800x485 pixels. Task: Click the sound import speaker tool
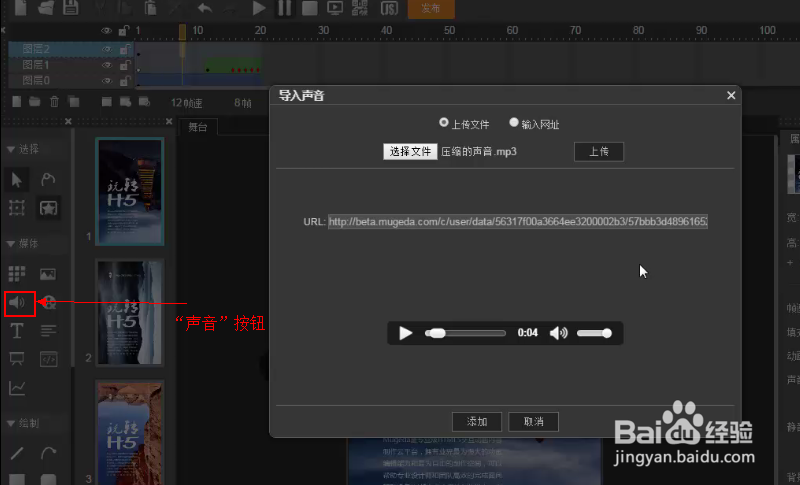(x=17, y=302)
